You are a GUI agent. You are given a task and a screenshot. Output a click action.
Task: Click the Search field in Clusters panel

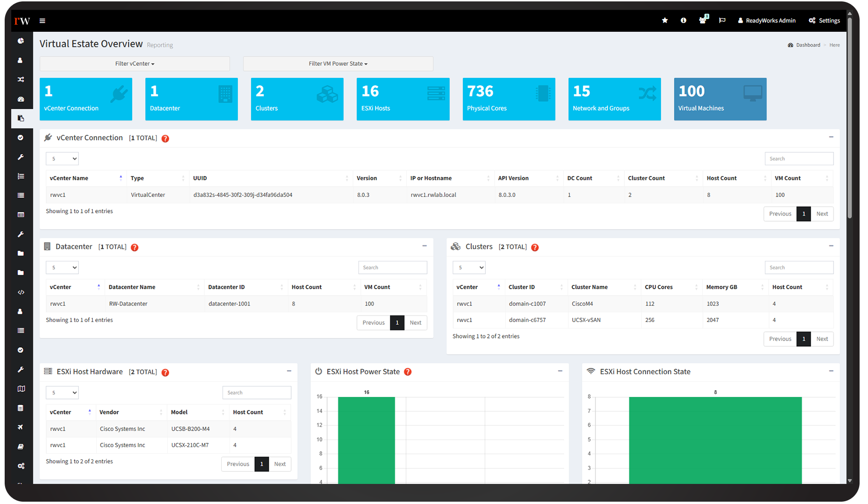click(798, 267)
